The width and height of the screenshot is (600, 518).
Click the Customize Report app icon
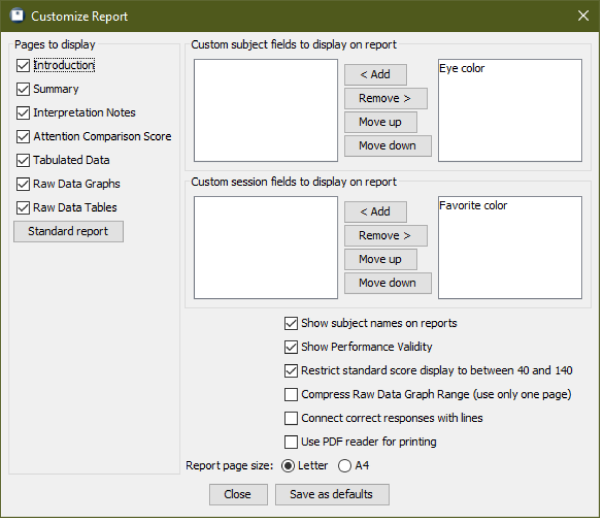click(x=17, y=16)
